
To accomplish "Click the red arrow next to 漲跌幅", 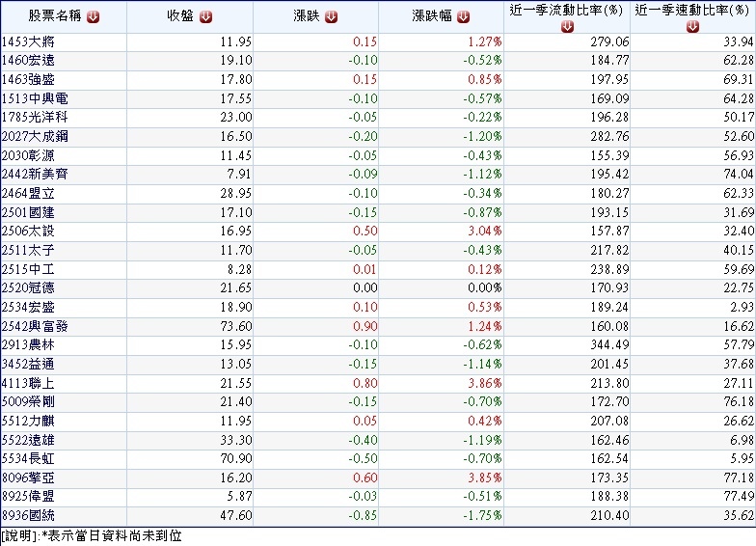I will (463, 16).
